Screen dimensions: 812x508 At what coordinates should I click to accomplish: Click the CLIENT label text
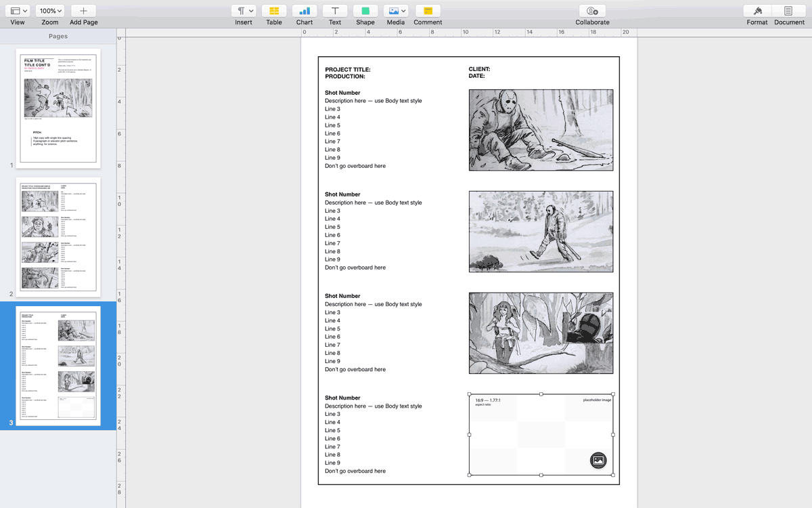pyautogui.click(x=479, y=69)
